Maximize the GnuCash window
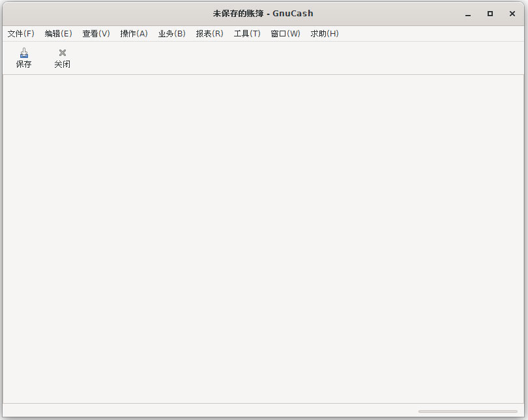The height and width of the screenshot is (420, 528). (x=490, y=14)
